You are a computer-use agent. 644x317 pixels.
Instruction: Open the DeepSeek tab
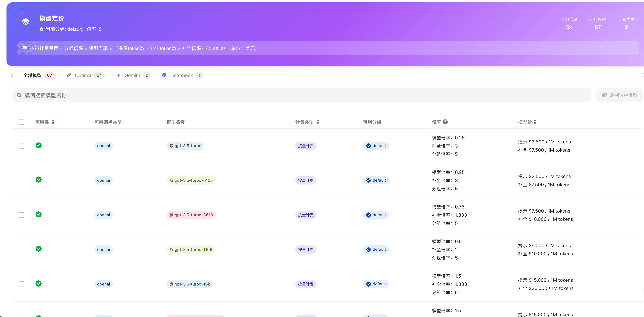[x=182, y=75]
